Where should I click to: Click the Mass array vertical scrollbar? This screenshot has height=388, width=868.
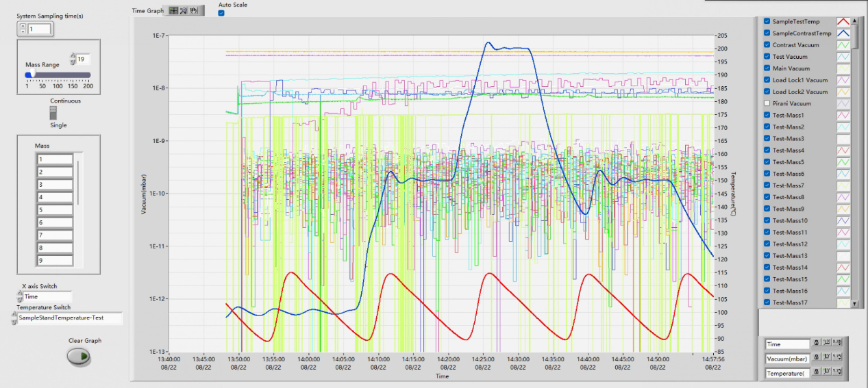[78, 183]
